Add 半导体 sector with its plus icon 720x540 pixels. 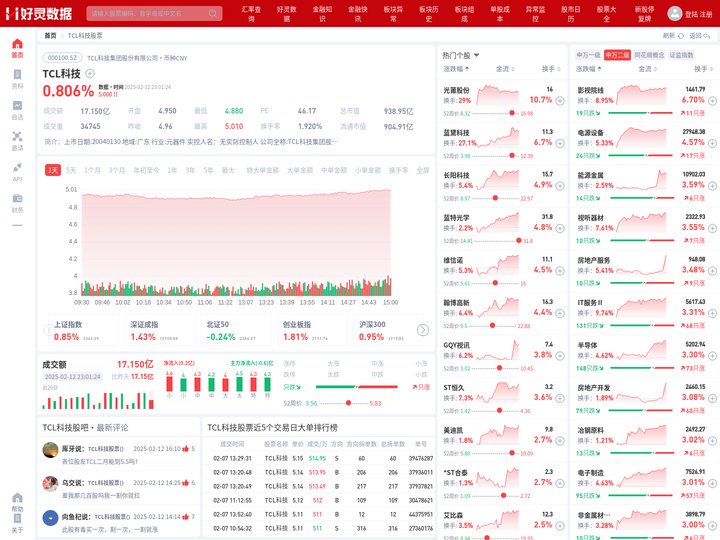pyautogui.click(x=712, y=356)
